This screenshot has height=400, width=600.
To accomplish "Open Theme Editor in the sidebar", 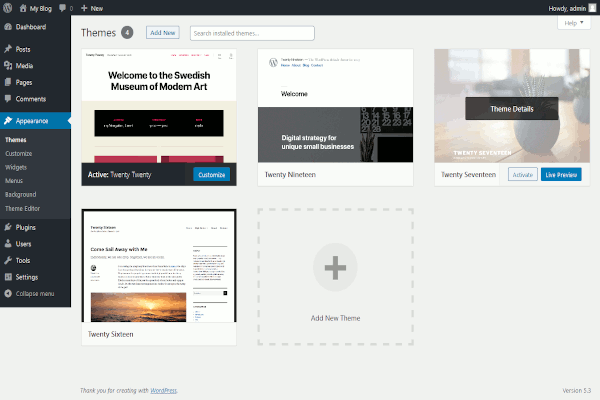I will point(24,208).
